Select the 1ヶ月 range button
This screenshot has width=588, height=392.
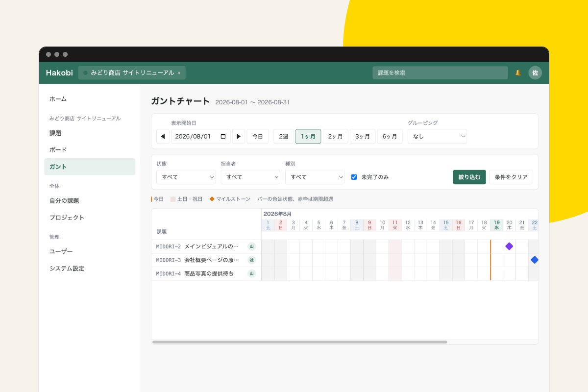click(308, 136)
